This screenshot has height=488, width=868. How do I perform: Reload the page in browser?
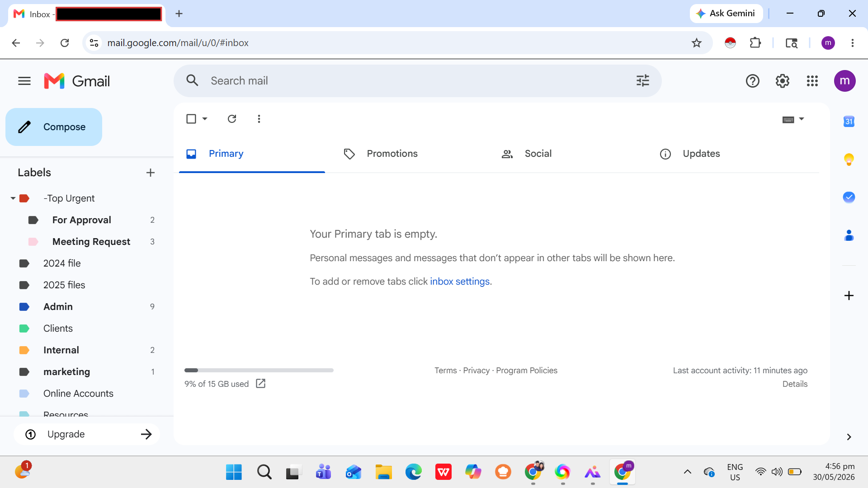(65, 43)
